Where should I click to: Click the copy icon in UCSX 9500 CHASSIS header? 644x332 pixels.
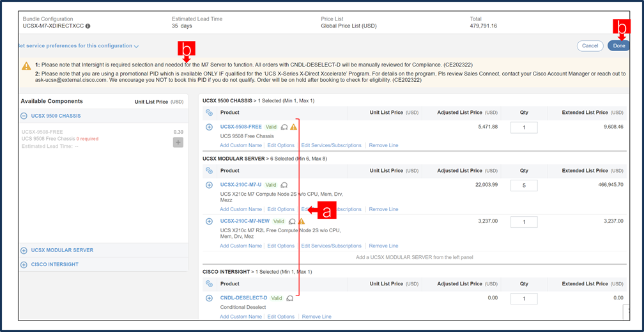pyautogui.click(x=209, y=113)
